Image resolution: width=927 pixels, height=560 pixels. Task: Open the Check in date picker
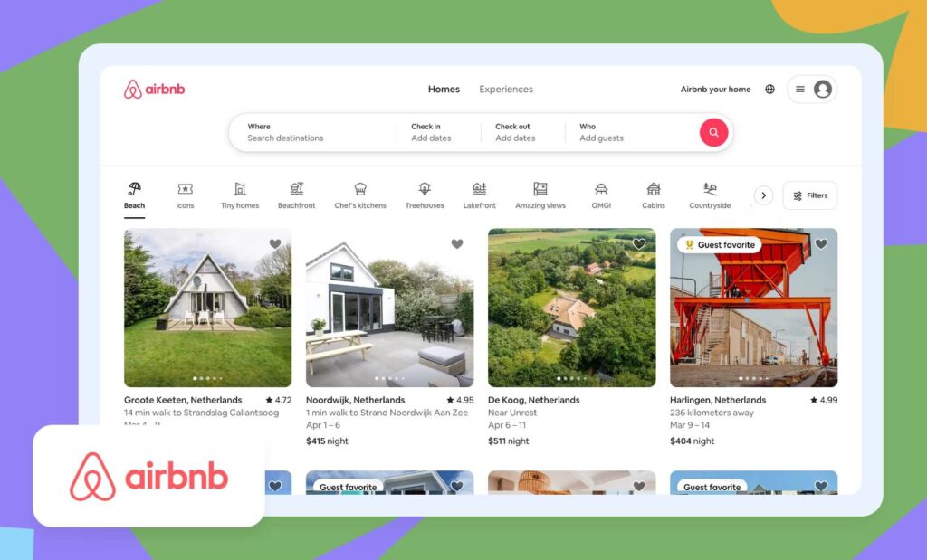point(438,132)
